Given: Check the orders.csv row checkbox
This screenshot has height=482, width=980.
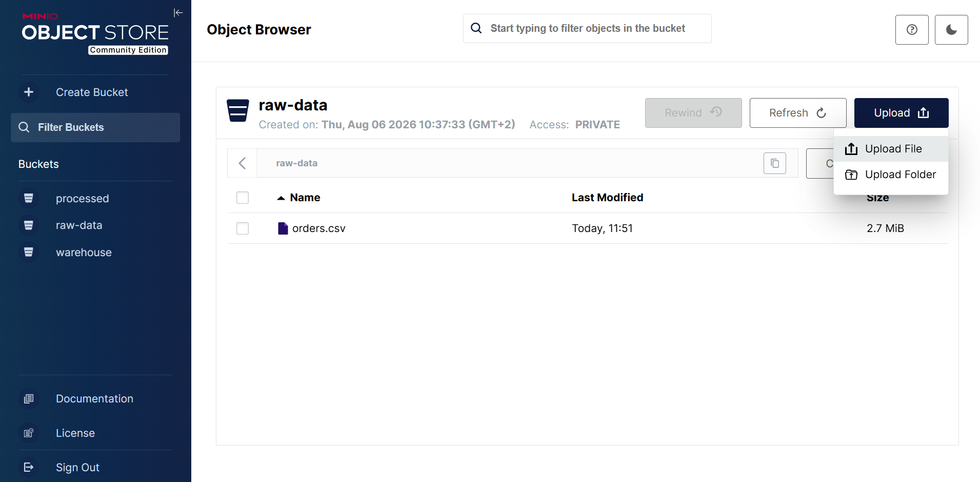Looking at the screenshot, I should tap(243, 228).
